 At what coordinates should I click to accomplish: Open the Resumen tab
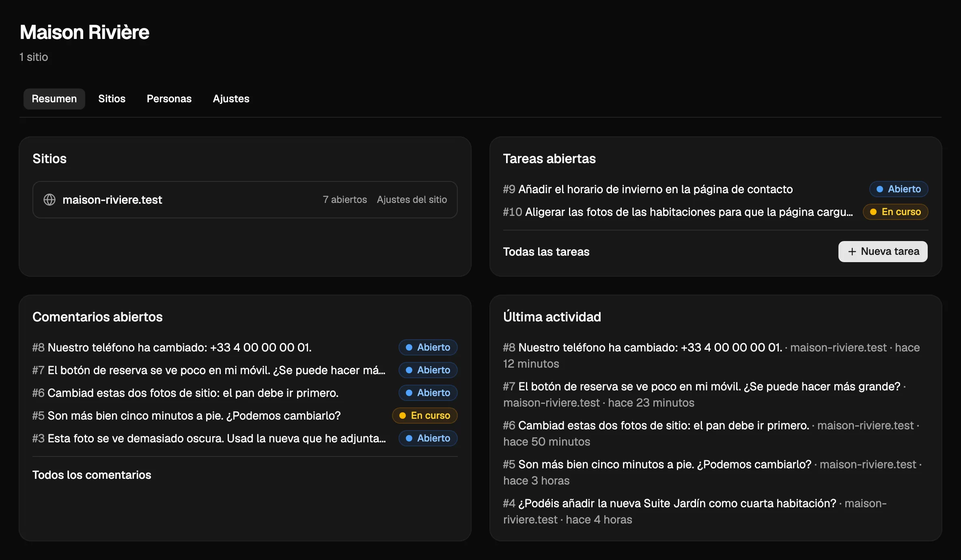tap(54, 99)
